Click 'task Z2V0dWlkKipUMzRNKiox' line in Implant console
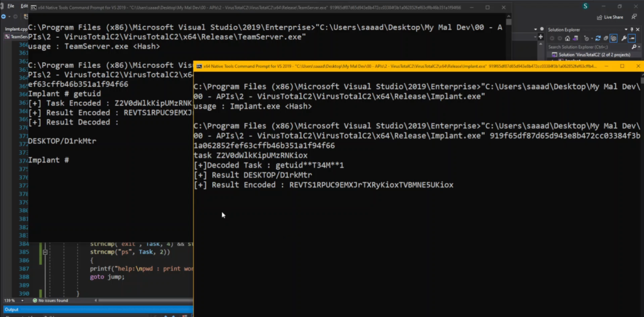644x317 pixels. (x=250, y=155)
